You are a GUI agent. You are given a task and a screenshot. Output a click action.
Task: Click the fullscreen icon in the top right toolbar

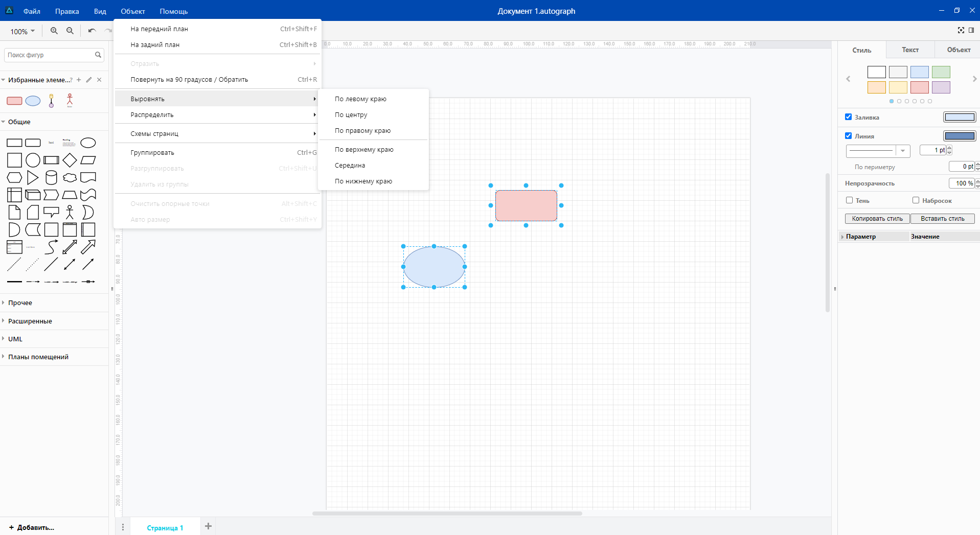[x=961, y=31]
